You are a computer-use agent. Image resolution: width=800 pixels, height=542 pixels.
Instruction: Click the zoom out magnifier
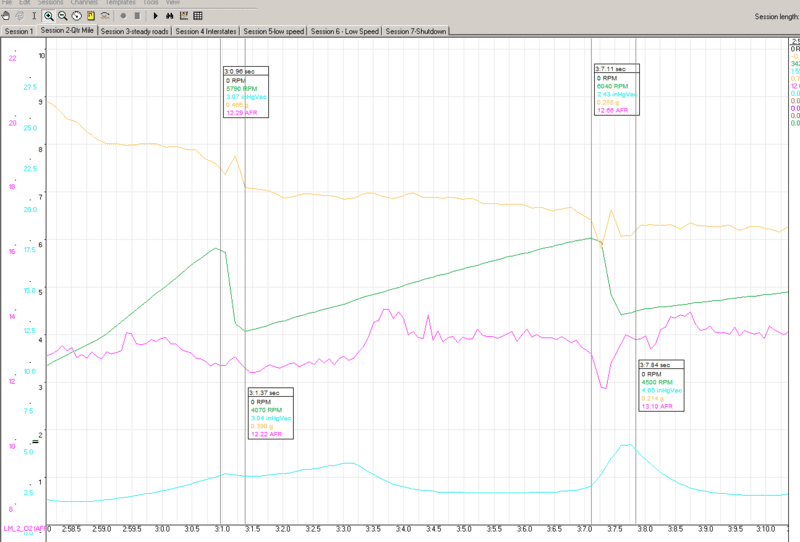click(63, 16)
